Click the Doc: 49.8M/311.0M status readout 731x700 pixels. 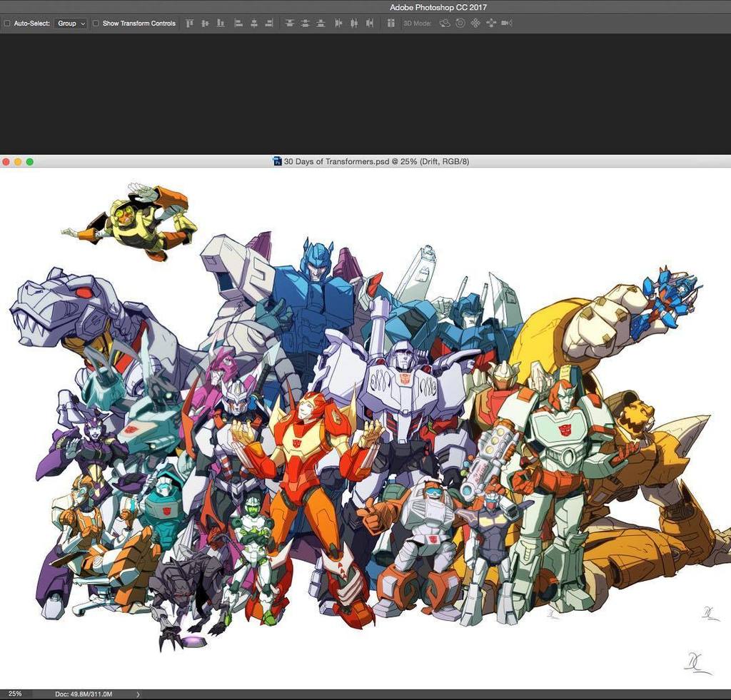click(x=84, y=694)
